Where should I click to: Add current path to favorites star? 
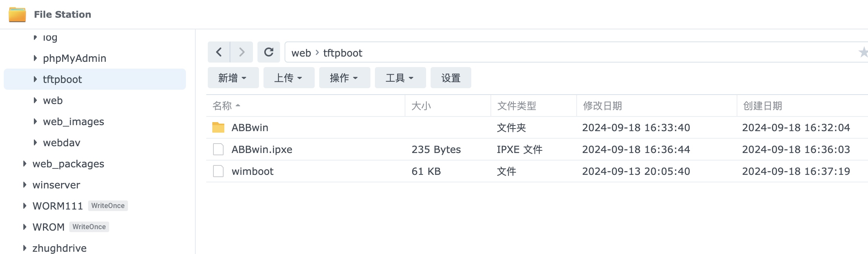coord(863,52)
